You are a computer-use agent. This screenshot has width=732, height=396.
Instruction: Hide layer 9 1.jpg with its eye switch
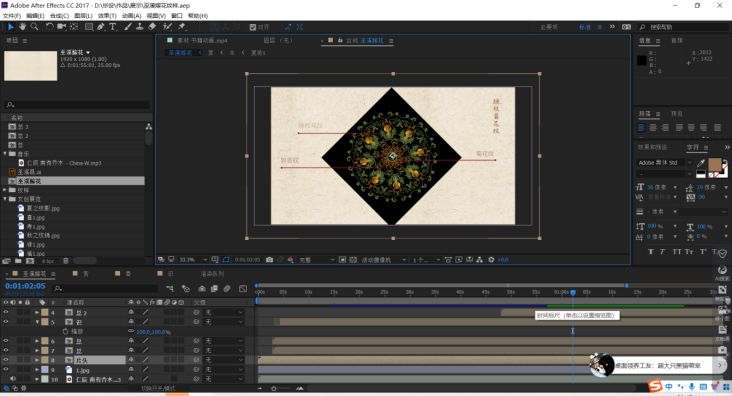coord(6,369)
